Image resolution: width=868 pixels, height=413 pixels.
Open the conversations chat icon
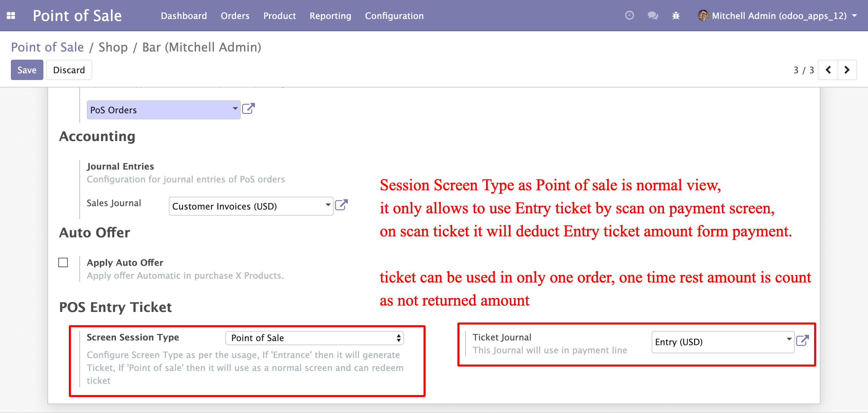coord(652,16)
